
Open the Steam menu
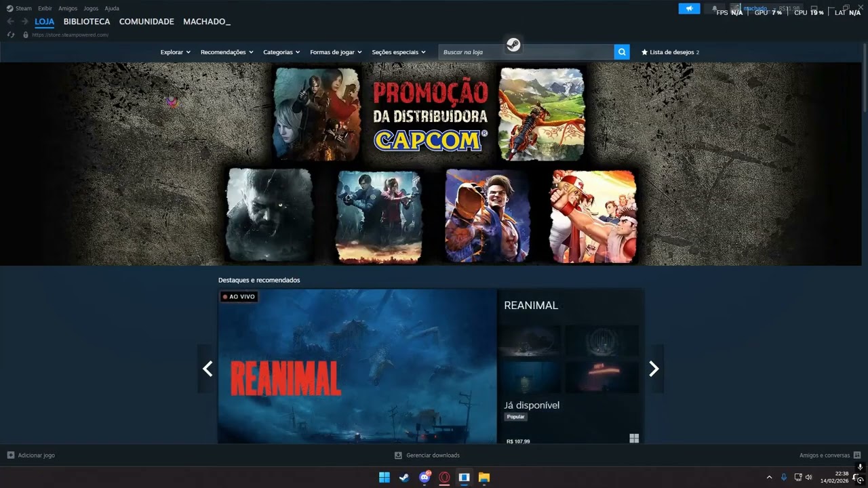coord(24,9)
